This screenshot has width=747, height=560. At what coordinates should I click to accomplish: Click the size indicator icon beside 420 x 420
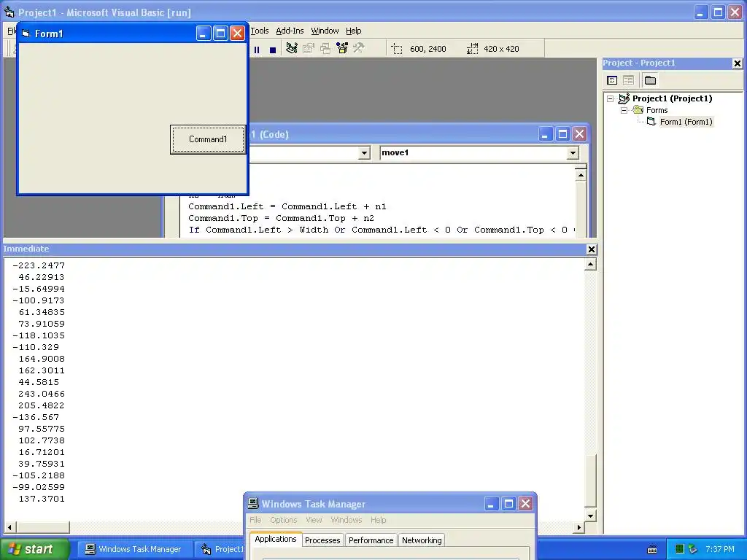point(472,49)
